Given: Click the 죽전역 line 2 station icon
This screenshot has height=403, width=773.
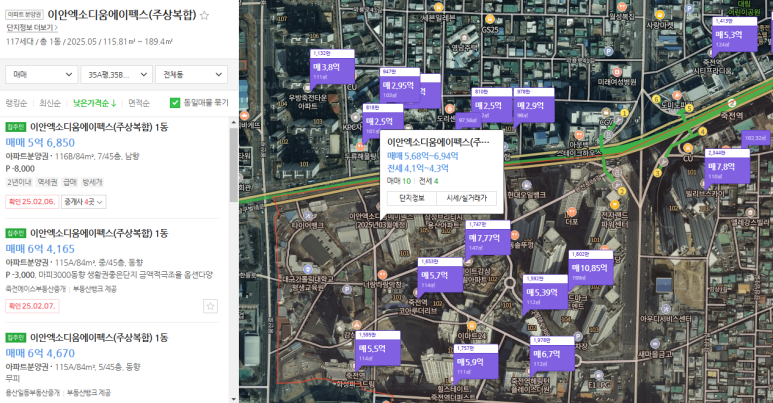Looking at the screenshot, I should (732, 103).
